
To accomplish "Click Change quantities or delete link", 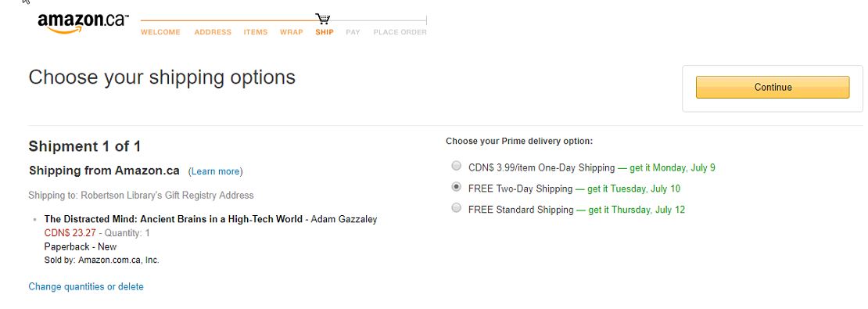I will coord(86,286).
